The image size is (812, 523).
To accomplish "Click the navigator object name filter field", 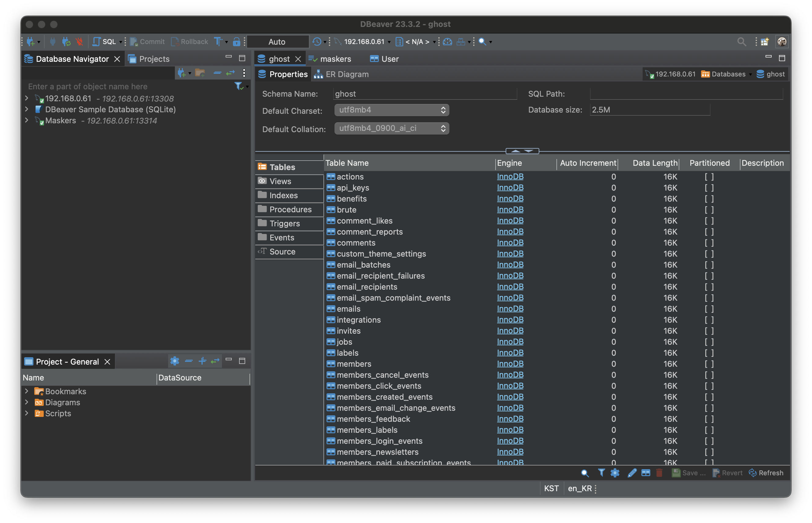I will coord(129,87).
